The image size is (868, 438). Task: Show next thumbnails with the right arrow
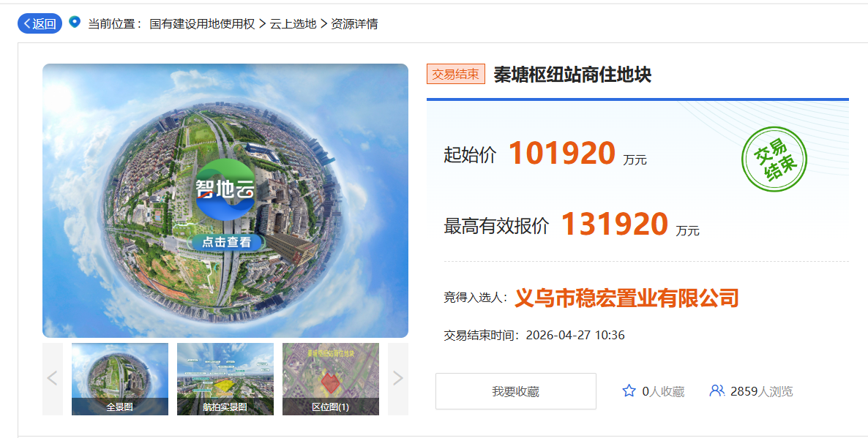click(397, 379)
